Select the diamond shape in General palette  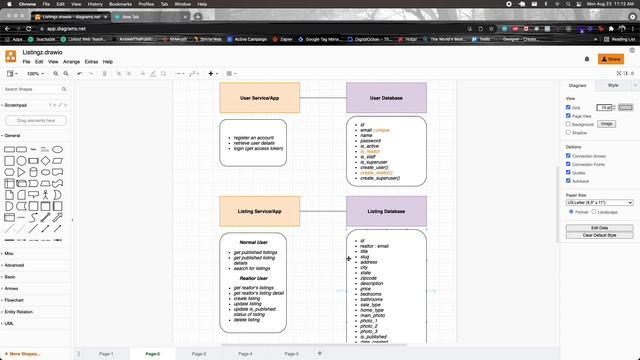[45, 161]
